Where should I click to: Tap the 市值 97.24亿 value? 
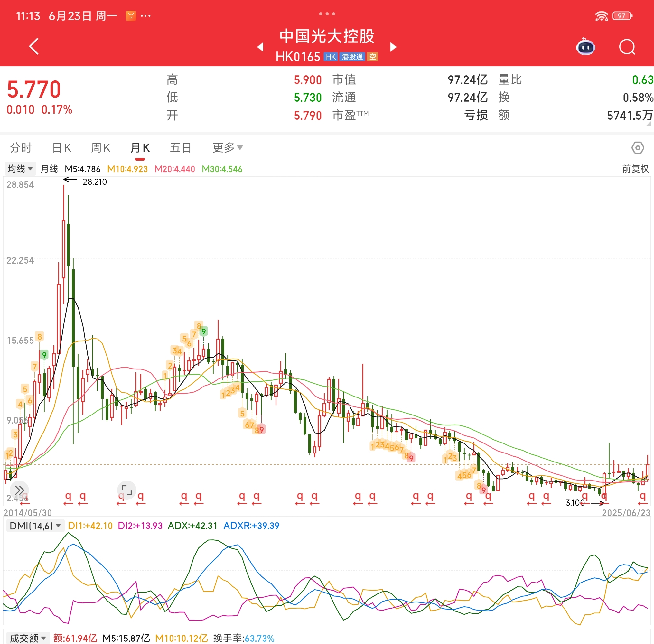[468, 80]
